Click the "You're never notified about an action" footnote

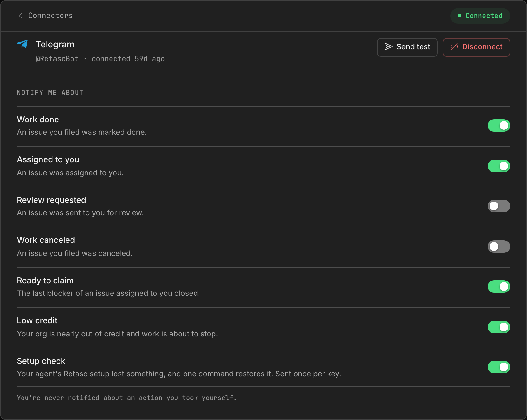(127, 398)
